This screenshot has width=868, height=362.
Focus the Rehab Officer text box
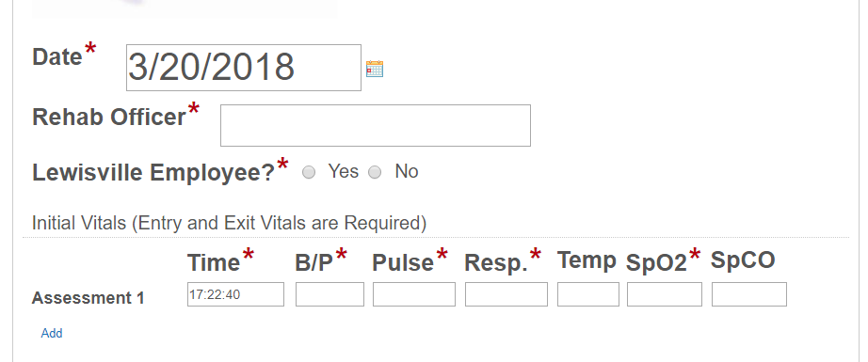click(376, 125)
